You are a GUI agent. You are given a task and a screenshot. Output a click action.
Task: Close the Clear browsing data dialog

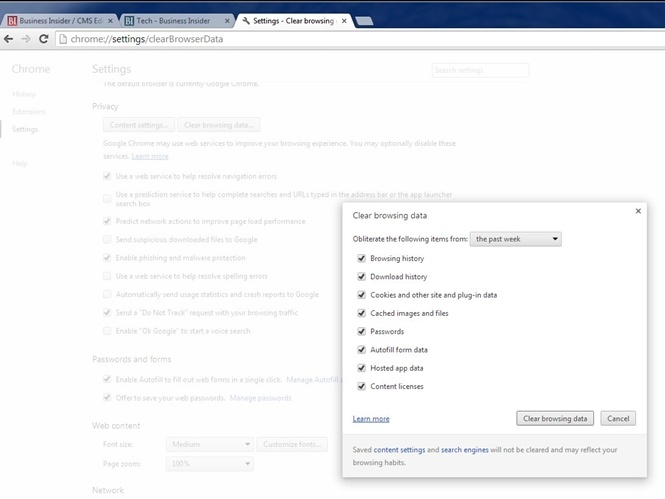point(638,211)
